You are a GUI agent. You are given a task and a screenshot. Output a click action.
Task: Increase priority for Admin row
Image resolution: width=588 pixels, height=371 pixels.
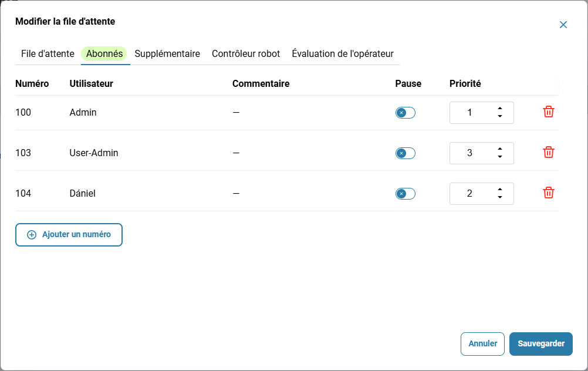tap(499, 109)
